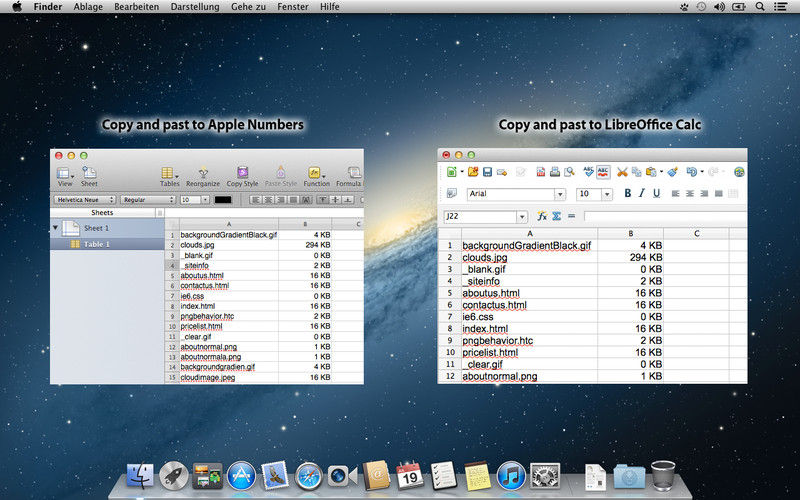
Task: Click the equals Function icon in Calc
Action: (x=571, y=216)
